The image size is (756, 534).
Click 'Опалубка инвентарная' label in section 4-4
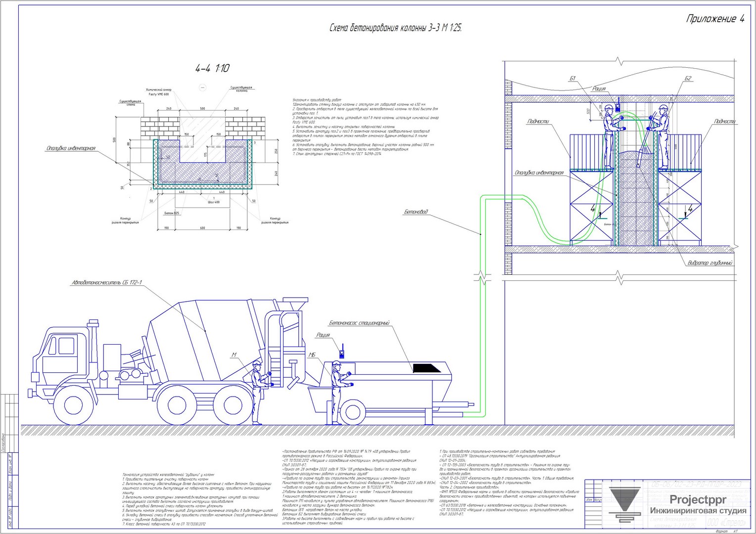coord(71,148)
